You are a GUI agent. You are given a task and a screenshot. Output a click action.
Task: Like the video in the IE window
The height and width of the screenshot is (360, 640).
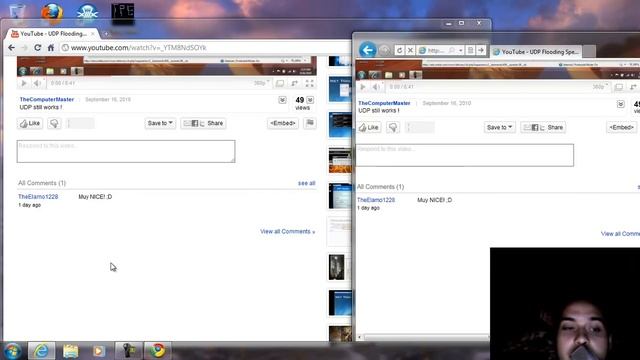pos(369,127)
